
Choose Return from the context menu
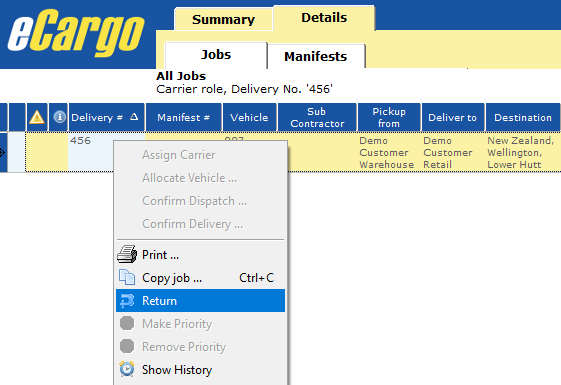coord(200,301)
